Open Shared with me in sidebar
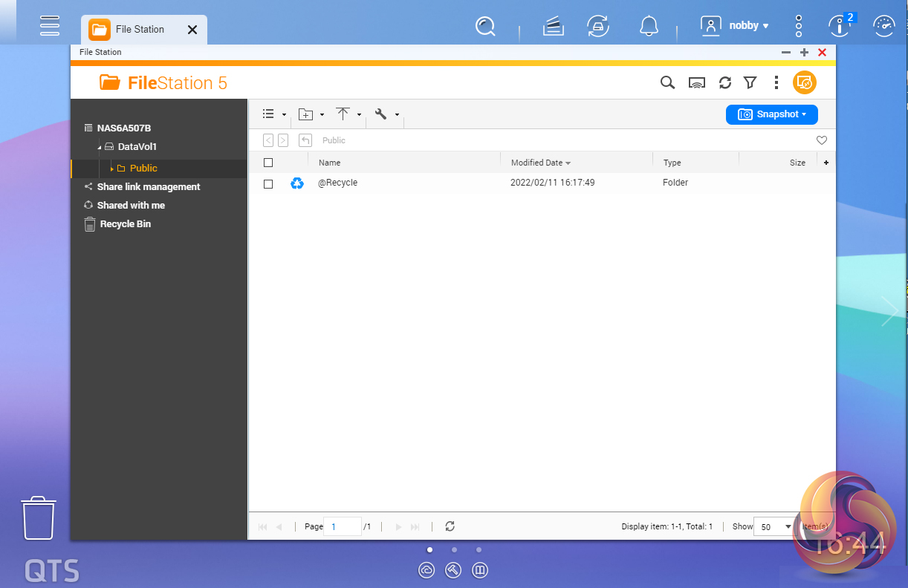Viewport: 908px width, 588px height. (131, 206)
